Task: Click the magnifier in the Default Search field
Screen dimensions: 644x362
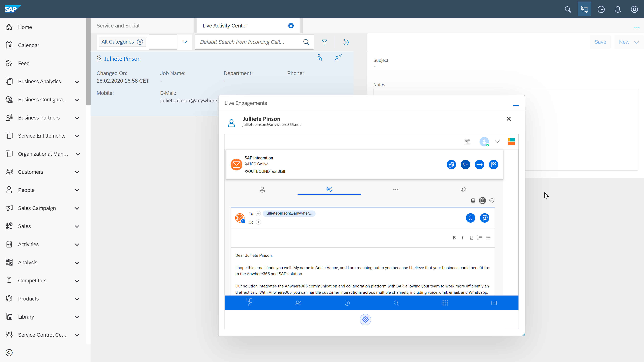Action: (x=306, y=42)
